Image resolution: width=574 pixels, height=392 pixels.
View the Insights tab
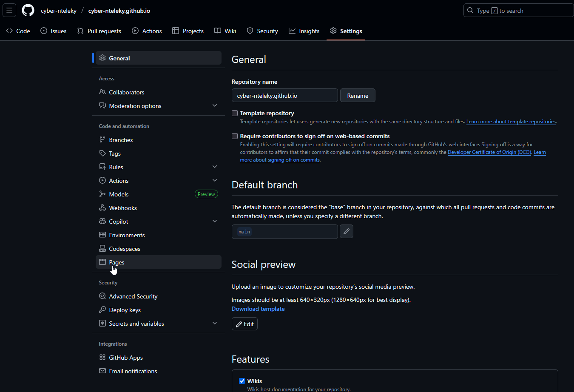304,31
